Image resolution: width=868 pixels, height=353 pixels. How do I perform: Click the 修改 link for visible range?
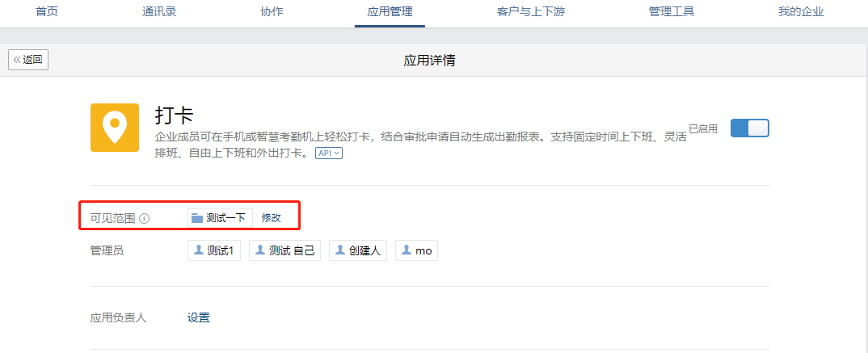(272, 218)
